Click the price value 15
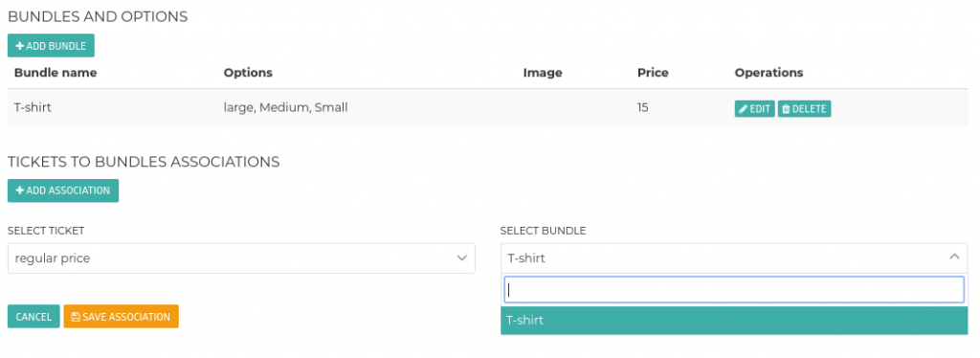Viewport: 980px width, 358px height. 642,107
